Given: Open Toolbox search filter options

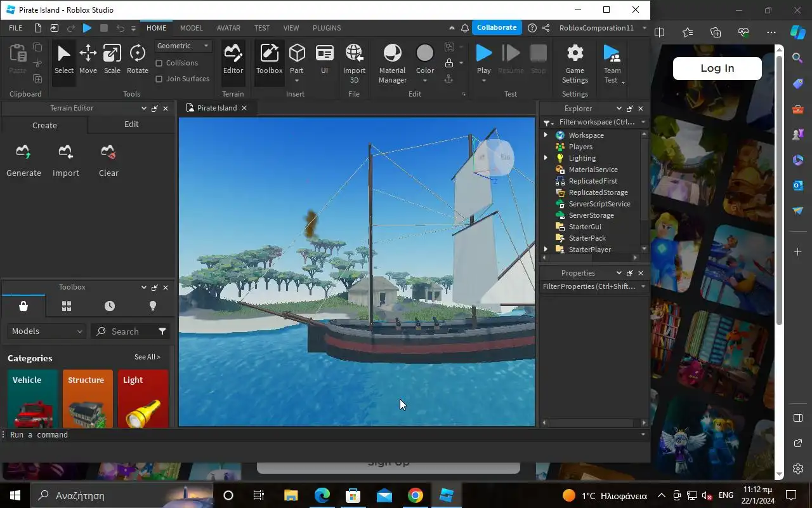Looking at the screenshot, I should pyautogui.click(x=162, y=331).
